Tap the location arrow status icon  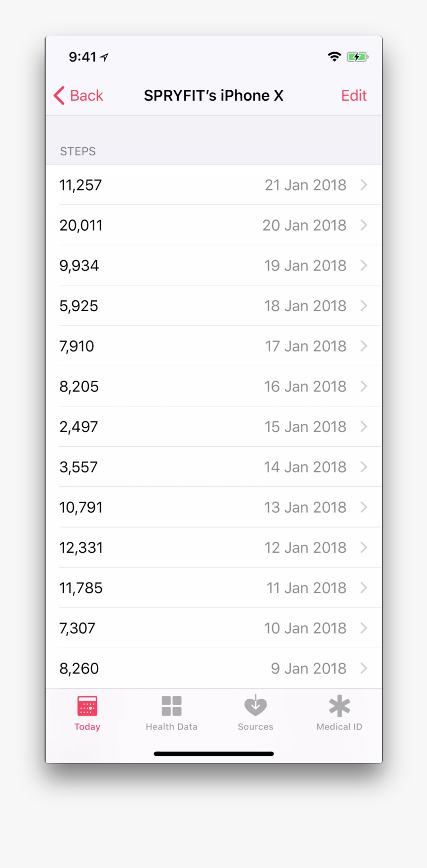[x=104, y=57]
